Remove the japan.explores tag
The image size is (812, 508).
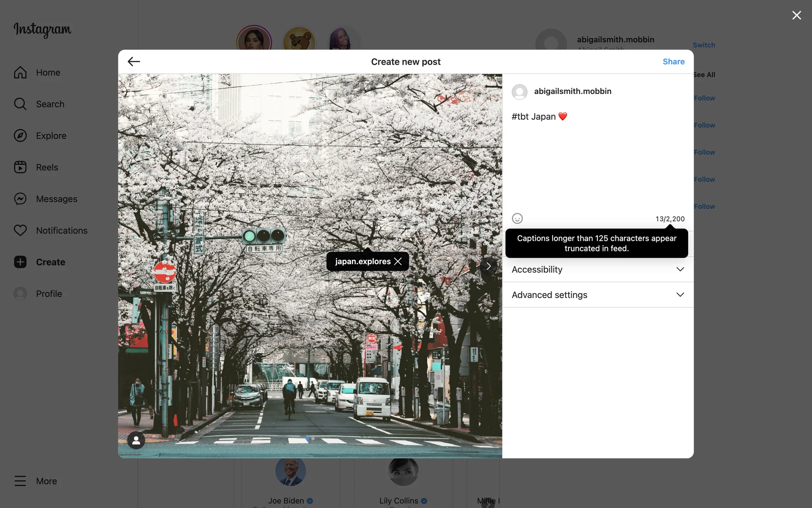(x=398, y=262)
